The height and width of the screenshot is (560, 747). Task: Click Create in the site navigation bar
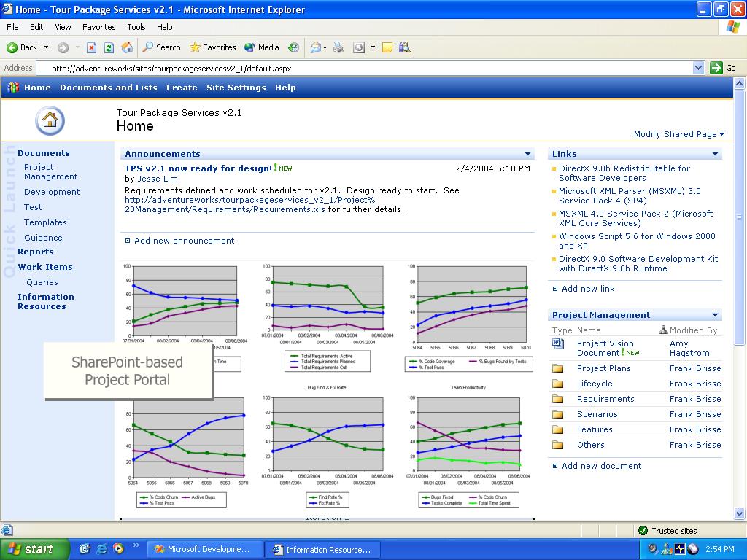[x=182, y=87]
